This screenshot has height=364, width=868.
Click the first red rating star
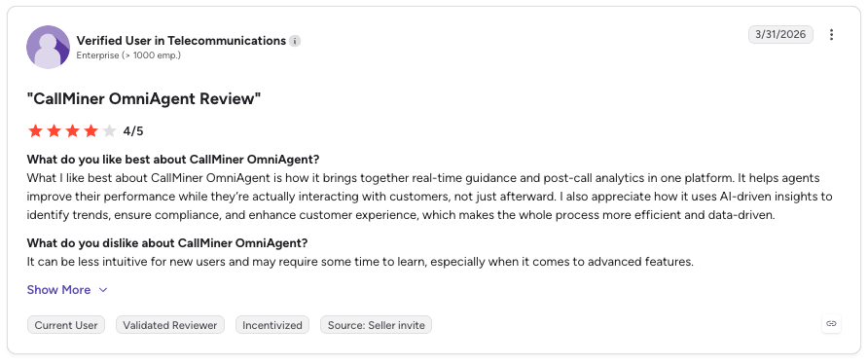tap(35, 131)
